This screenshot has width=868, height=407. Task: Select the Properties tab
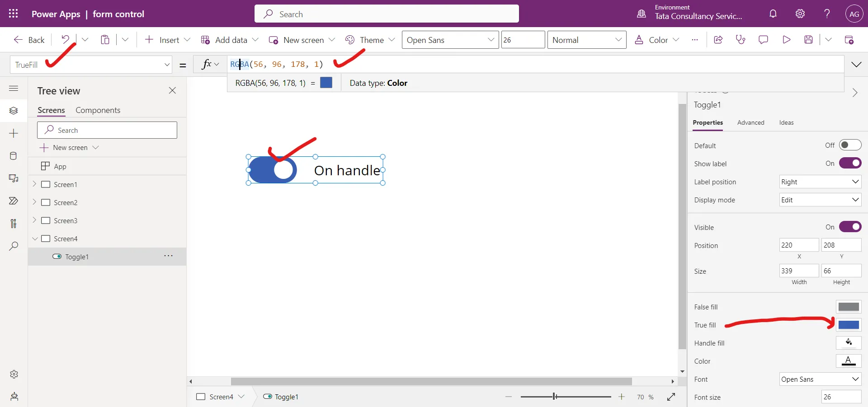[708, 122]
